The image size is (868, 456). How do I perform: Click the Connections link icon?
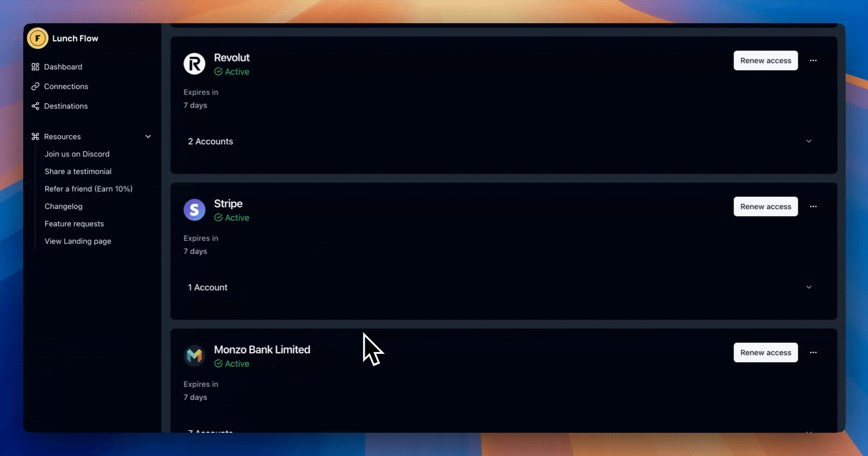35,86
